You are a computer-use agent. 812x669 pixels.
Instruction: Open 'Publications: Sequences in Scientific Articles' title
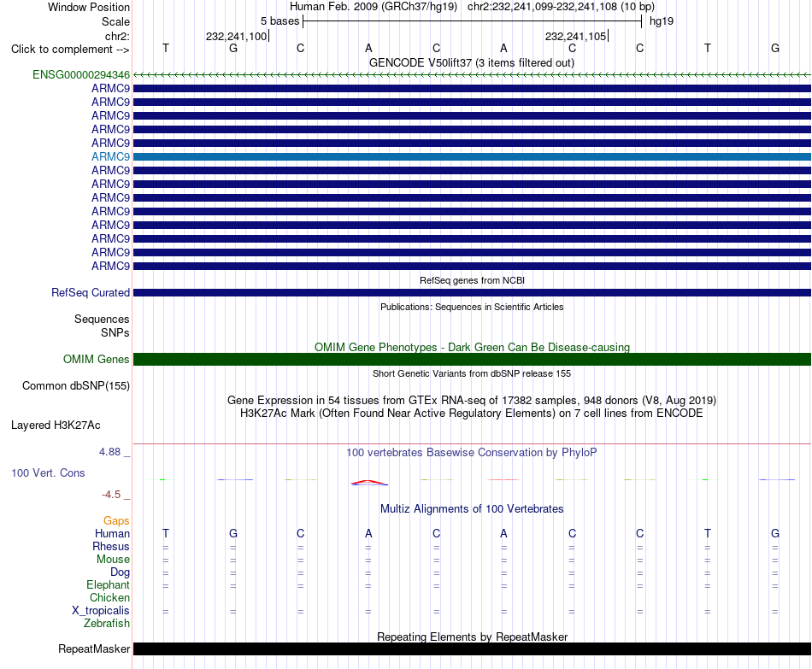pyautogui.click(x=472, y=307)
